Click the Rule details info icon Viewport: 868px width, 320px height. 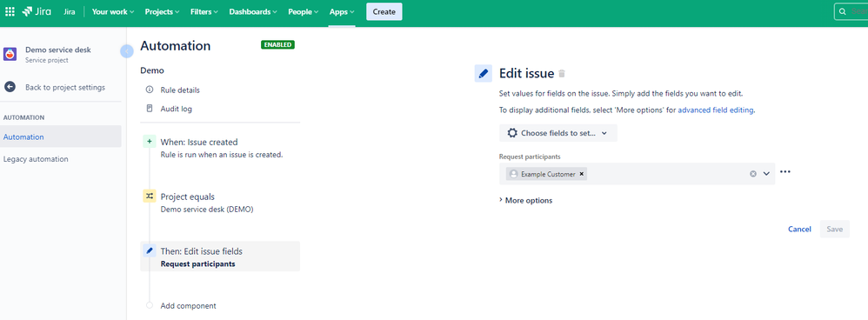(x=149, y=90)
